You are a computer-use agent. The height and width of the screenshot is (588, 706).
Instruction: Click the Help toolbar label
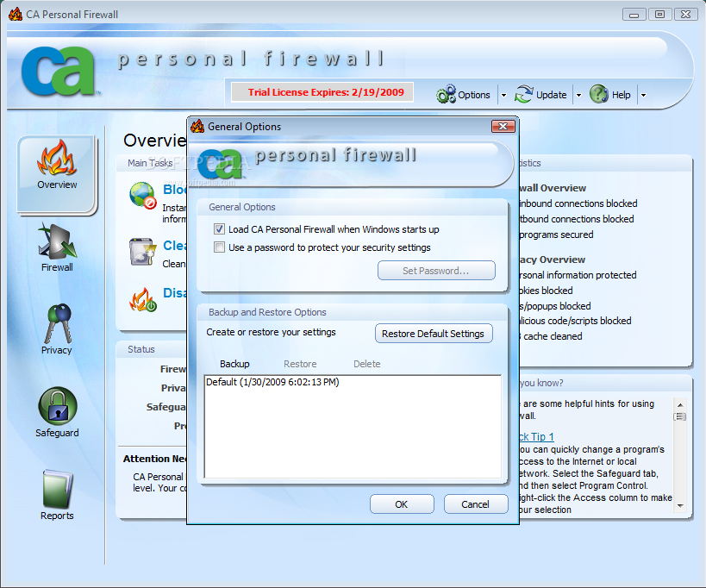coord(621,95)
